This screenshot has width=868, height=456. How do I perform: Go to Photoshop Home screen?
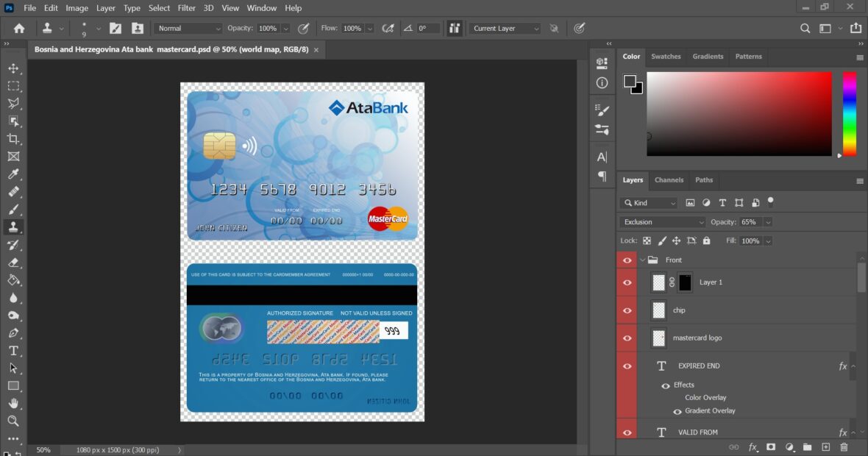point(19,28)
